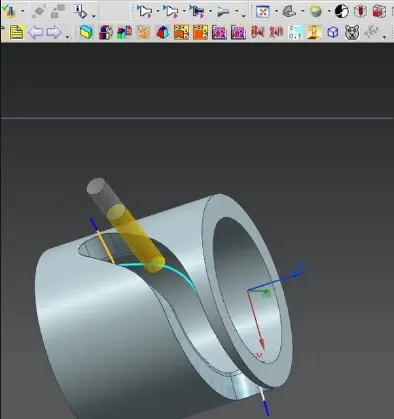The height and width of the screenshot is (419, 394).
Task: Click the red edit section cube icon
Action: (x=379, y=11)
